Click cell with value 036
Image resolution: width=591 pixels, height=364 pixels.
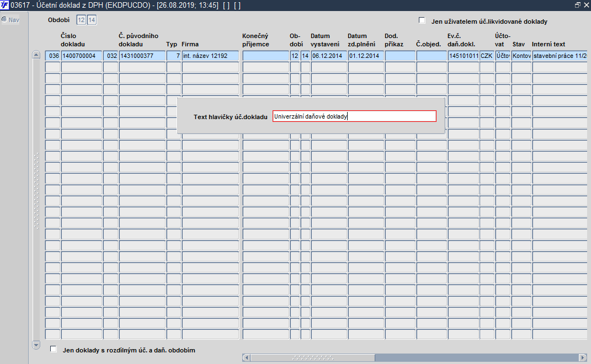click(x=53, y=56)
